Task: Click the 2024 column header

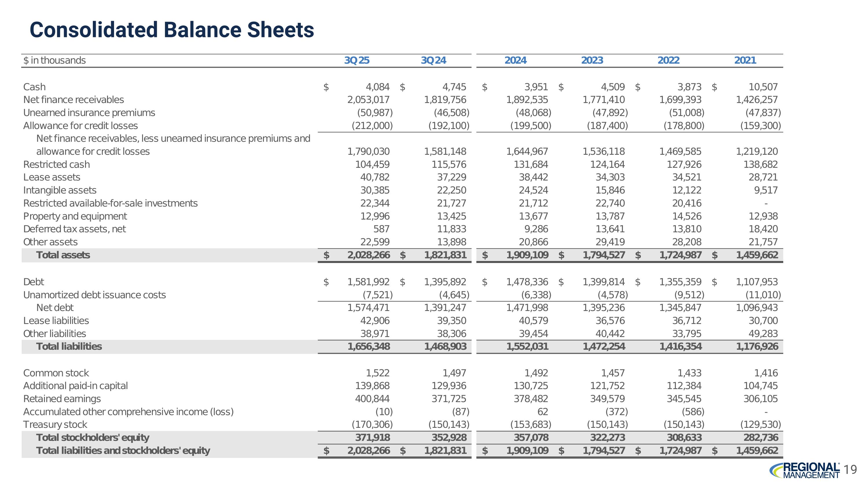Action: pyautogui.click(x=515, y=60)
